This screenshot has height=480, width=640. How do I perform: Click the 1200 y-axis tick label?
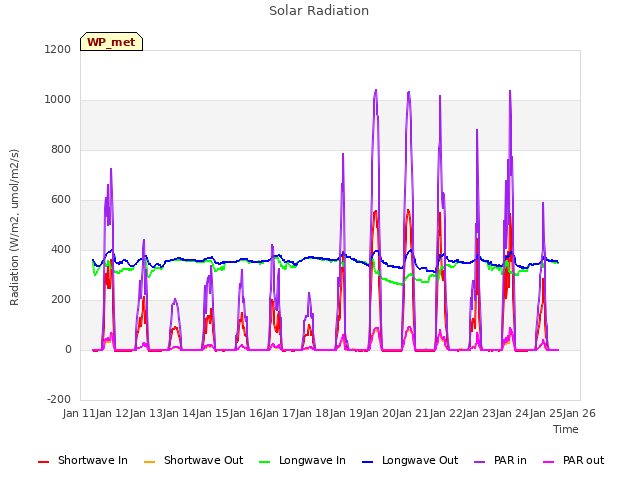pyautogui.click(x=58, y=49)
